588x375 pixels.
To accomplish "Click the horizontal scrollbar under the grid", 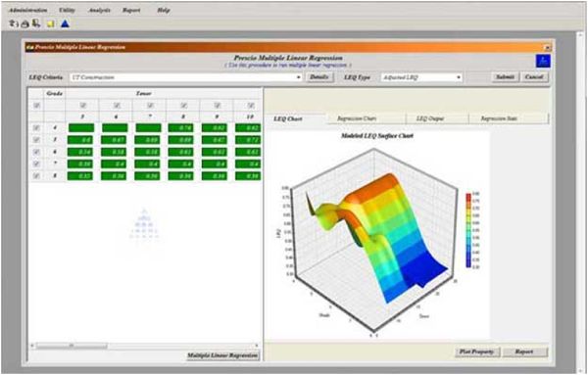I will click(144, 346).
